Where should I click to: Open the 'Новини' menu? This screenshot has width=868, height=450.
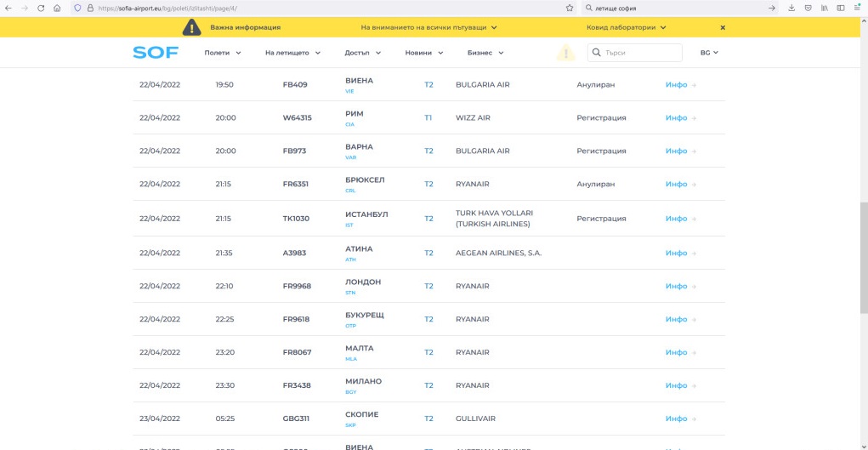424,53
